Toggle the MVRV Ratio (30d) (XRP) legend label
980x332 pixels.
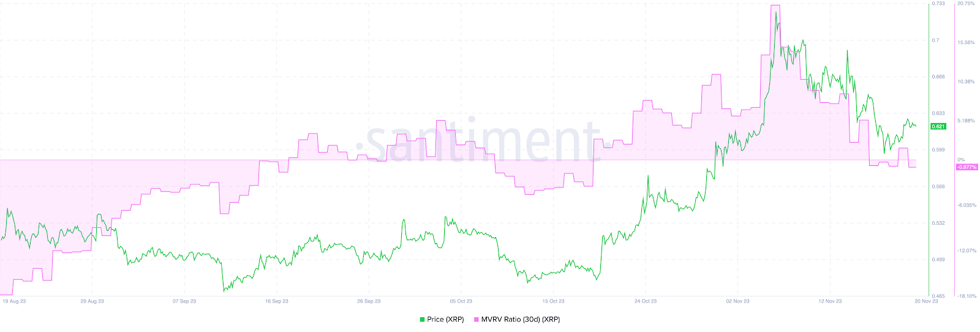[520, 319]
